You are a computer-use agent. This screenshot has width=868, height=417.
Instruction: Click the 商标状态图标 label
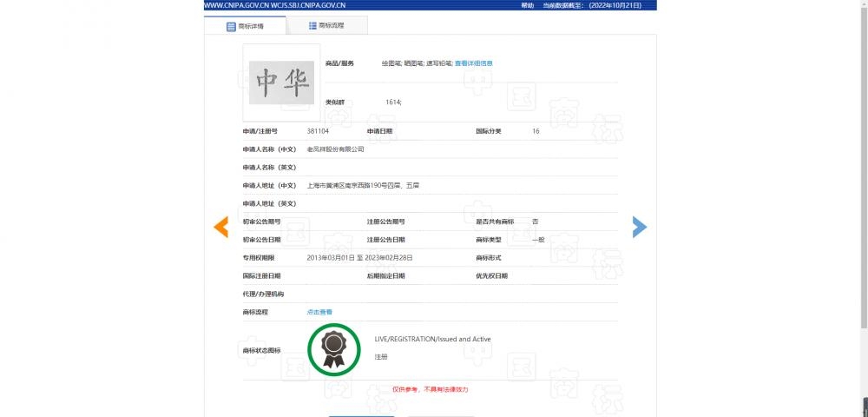click(x=262, y=351)
